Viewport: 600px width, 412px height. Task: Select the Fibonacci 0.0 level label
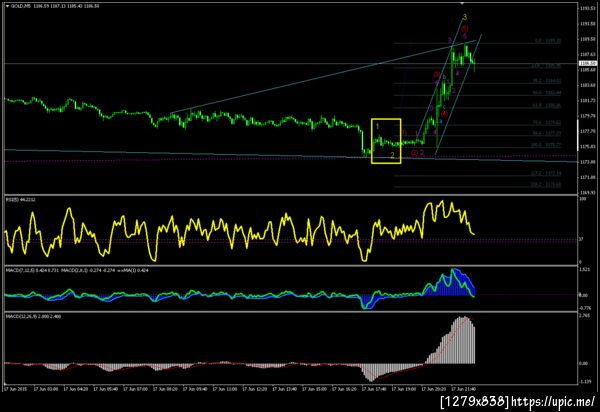click(x=548, y=41)
